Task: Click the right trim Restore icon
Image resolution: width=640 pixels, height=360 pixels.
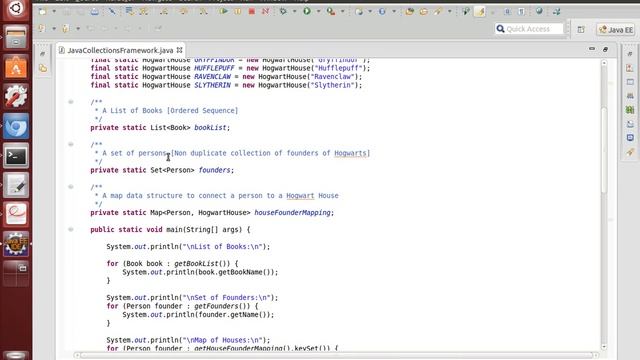Action: pos(630,53)
